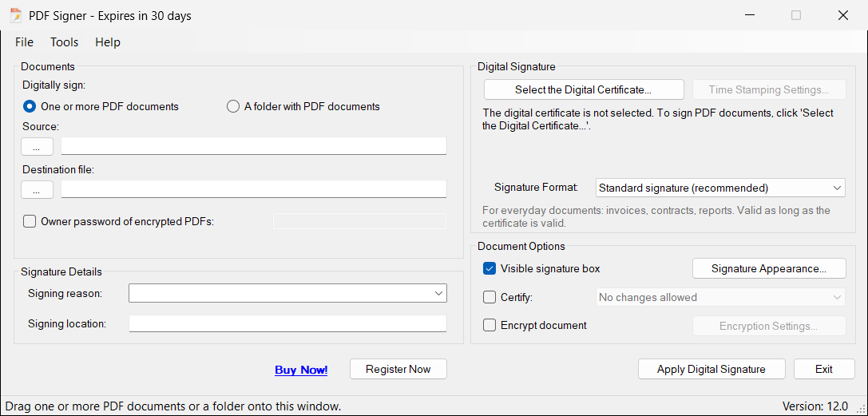Browse for Destination file with '...' button

pos(37,190)
